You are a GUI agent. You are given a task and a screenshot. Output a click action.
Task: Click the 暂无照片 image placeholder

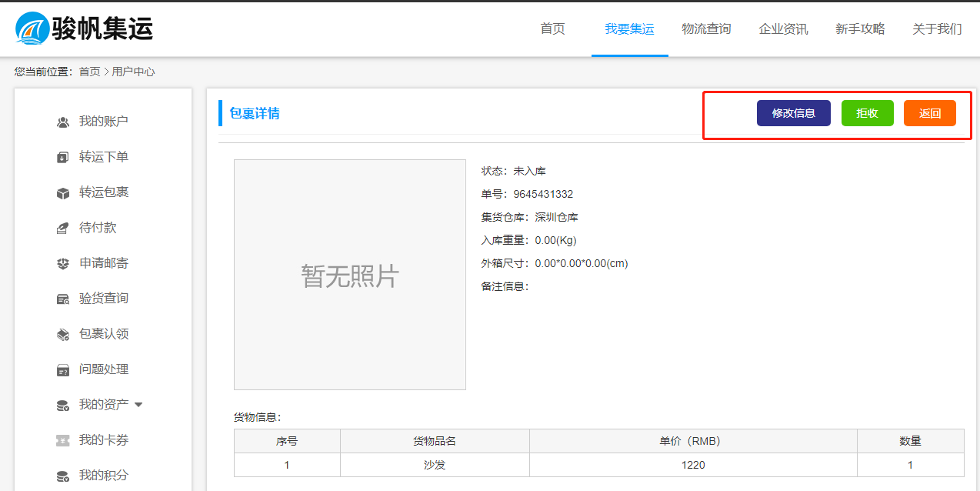point(350,275)
